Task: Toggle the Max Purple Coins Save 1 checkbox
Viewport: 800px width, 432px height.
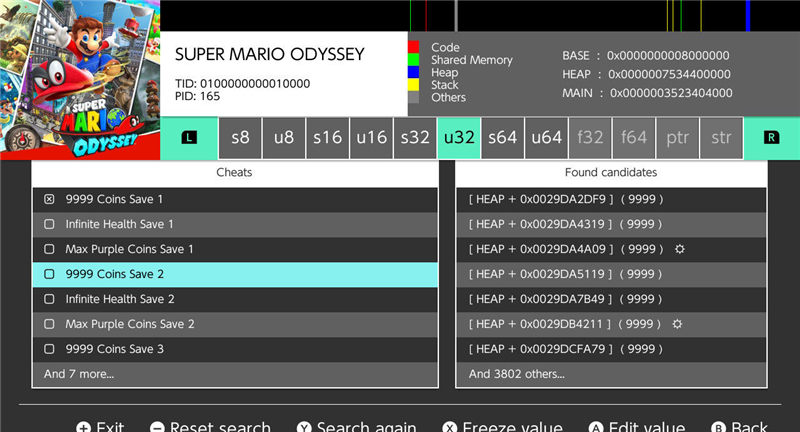Action: coord(49,249)
